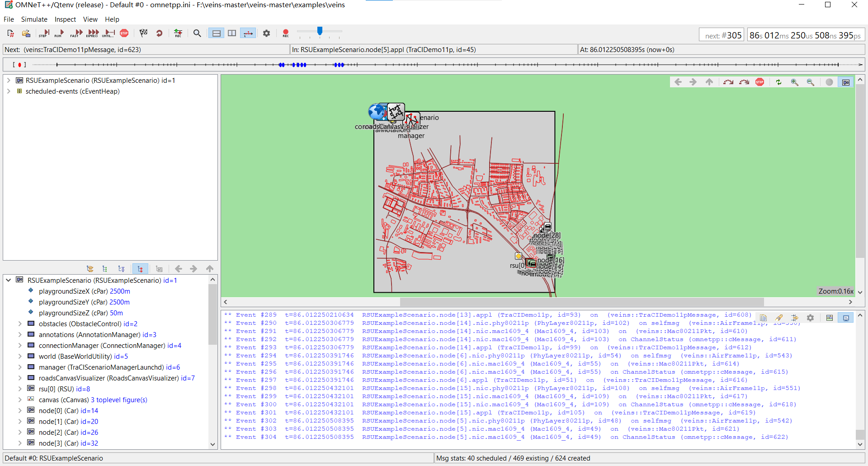Expand the canvas (cCanvas) node
Viewport: 868px width, 466px height.
(x=20, y=399)
